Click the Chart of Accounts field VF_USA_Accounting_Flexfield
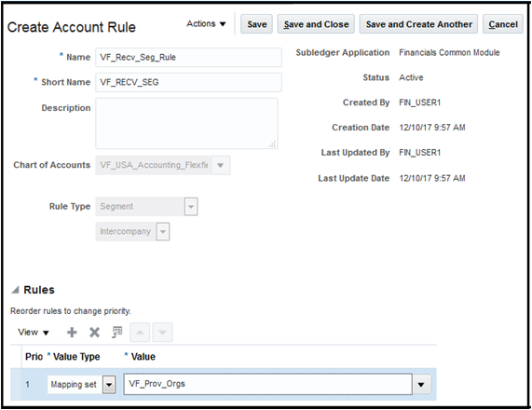The image size is (532, 410). (x=154, y=165)
